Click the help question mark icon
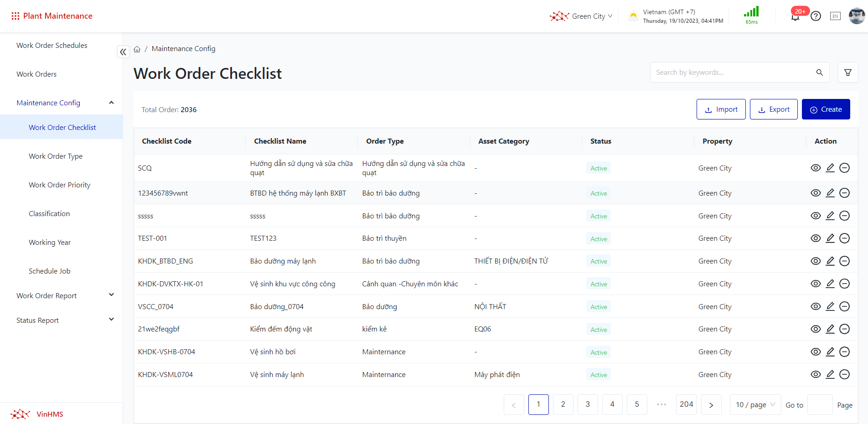 816,16
